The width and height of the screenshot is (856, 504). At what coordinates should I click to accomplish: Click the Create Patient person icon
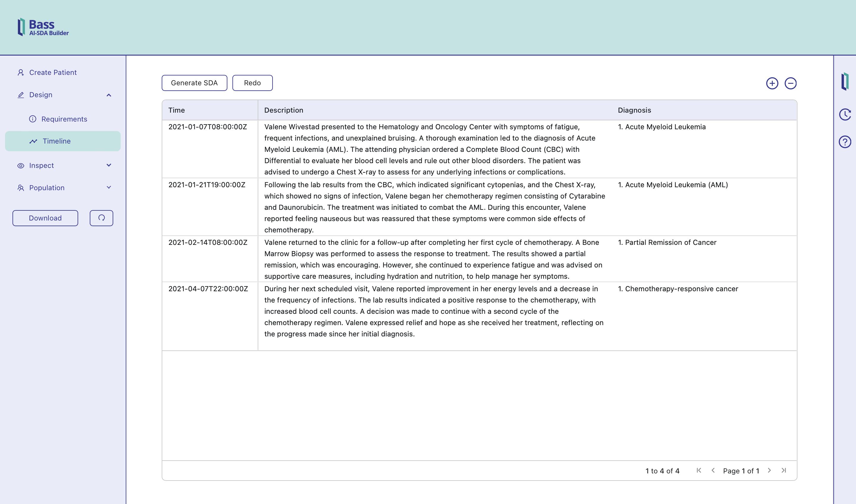[x=21, y=72]
